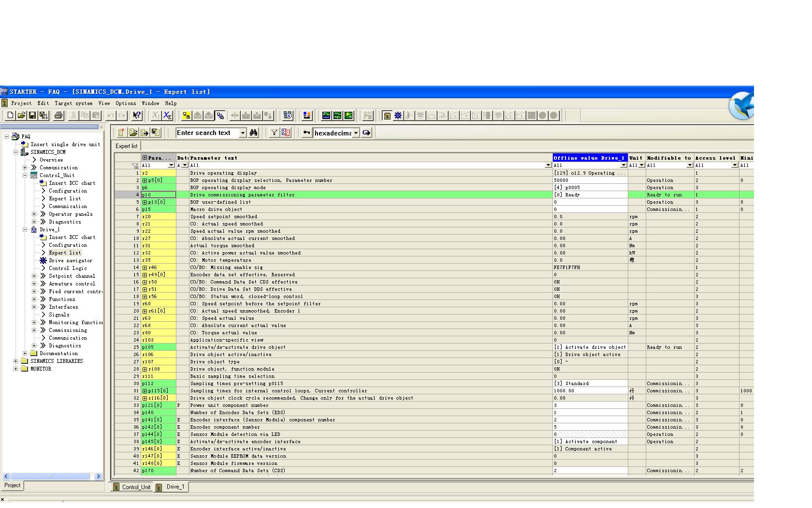Viewport: 812px width, 508px height.
Task: Open the View menu
Action: [x=104, y=103]
